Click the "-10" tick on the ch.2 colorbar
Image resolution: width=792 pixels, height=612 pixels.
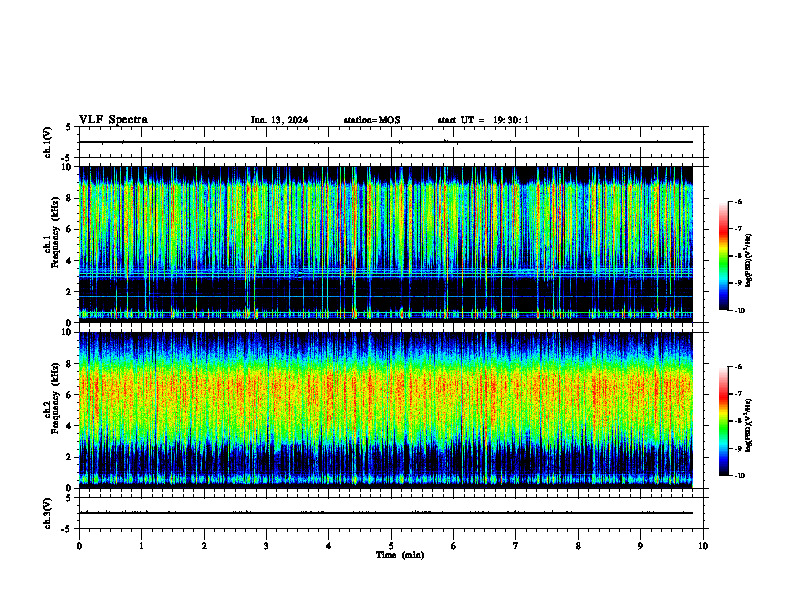click(739, 476)
